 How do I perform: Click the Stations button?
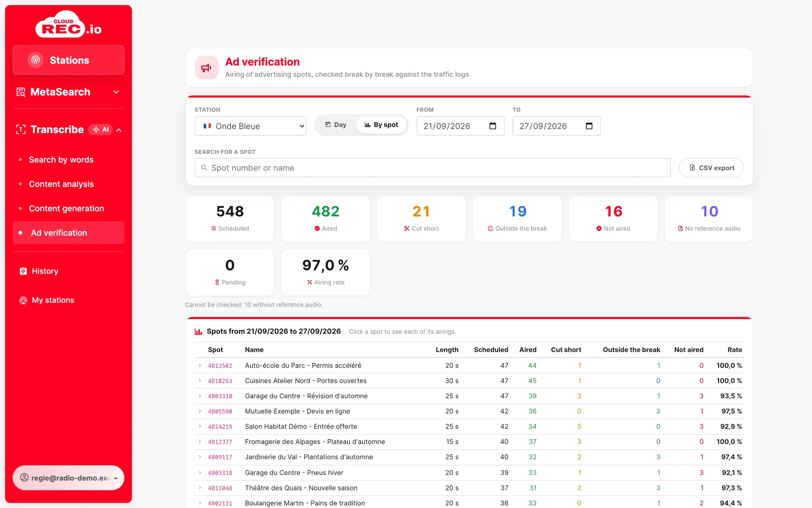click(69, 60)
